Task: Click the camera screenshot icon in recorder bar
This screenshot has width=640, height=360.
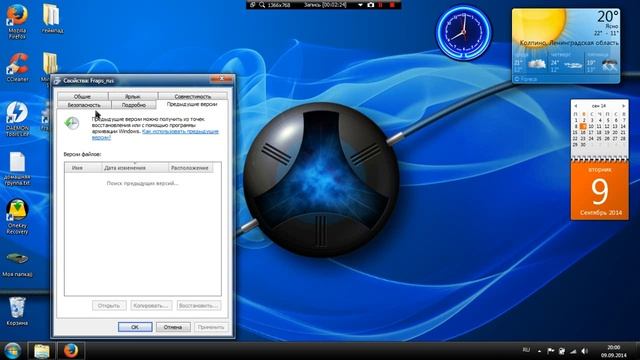Action: pyautogui.click(x=371, y=5)
